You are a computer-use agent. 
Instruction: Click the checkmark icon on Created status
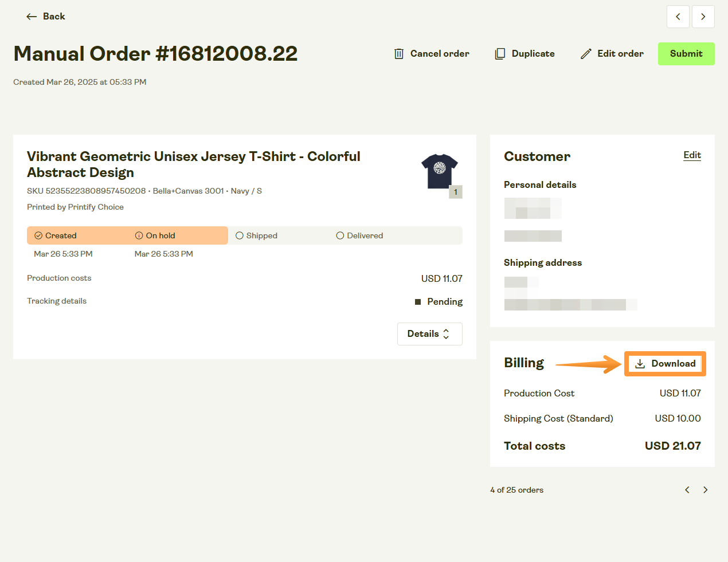point(38,235)
